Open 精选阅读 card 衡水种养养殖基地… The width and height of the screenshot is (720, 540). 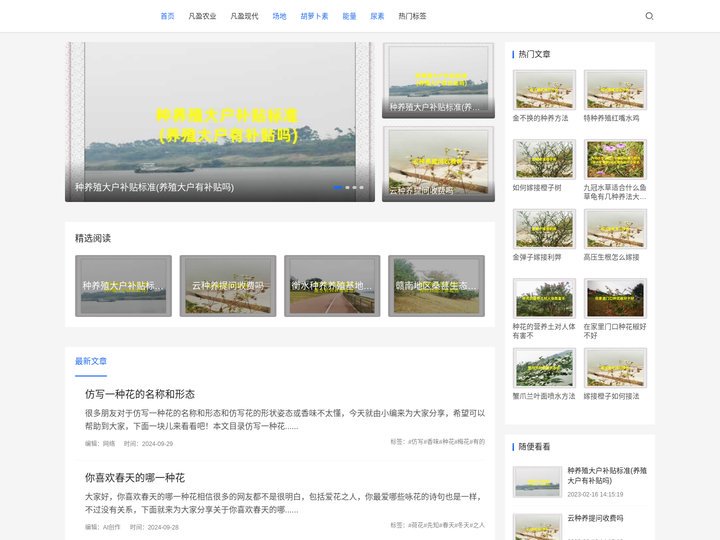[x=332, y=286]
